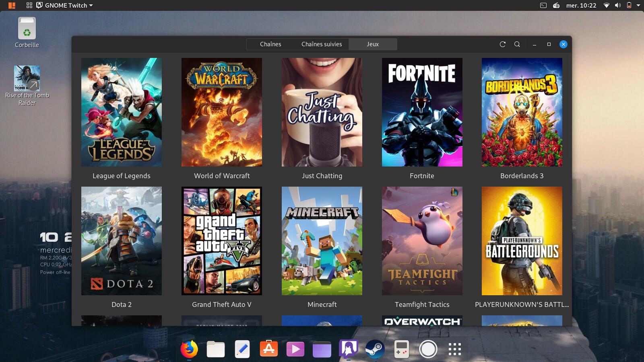Open the GNOME Twitch app menu

point(65,5)
